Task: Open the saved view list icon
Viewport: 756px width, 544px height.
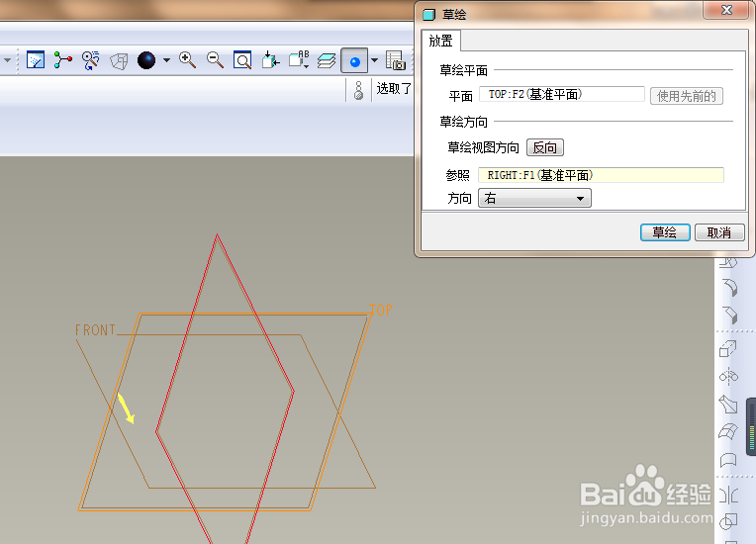Action: 299,60
